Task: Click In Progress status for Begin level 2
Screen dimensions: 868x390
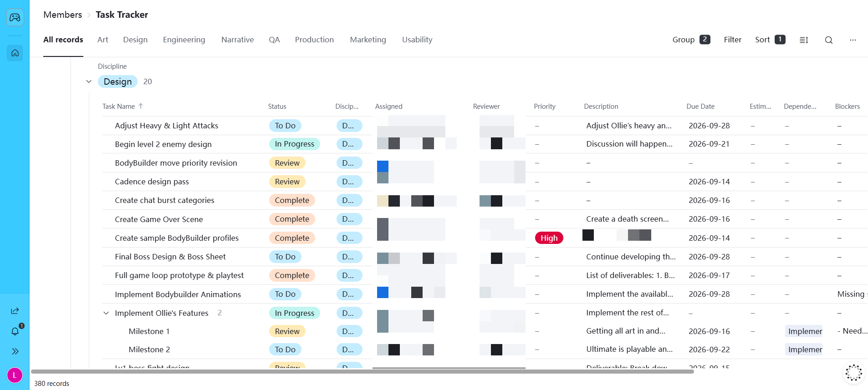Action: click(295, 144)
